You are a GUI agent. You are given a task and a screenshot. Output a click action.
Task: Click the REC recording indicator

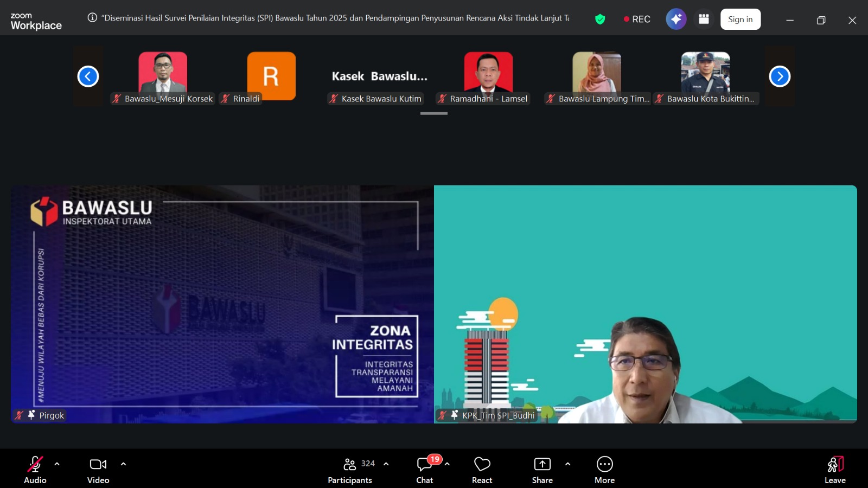pos(637,19)
